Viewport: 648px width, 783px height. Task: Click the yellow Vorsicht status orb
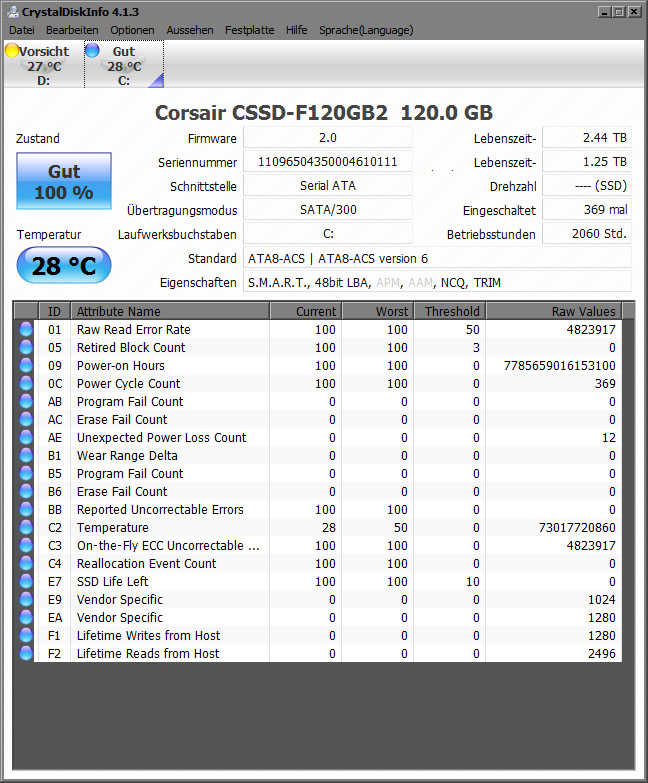click(11, 50)
